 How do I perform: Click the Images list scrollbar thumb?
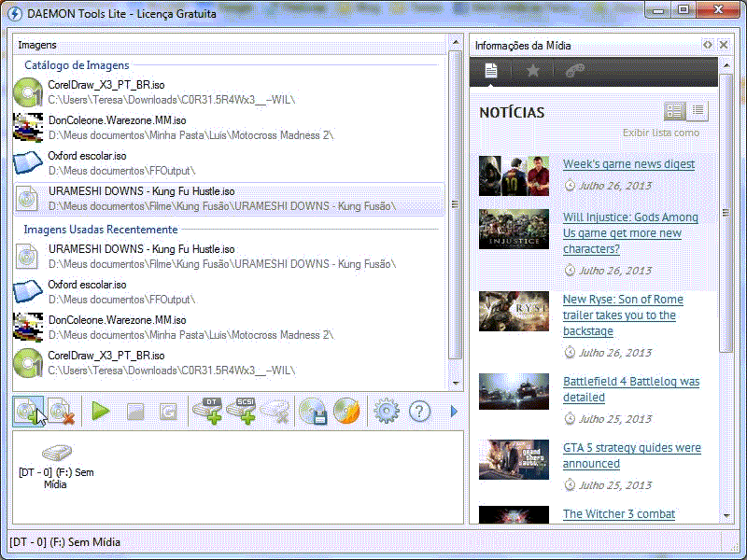coord(456,204)
